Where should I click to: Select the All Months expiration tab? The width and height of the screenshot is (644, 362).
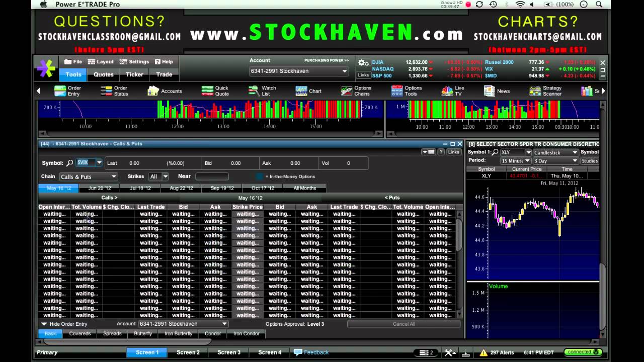pyautogui.click(x=305, y=188)
